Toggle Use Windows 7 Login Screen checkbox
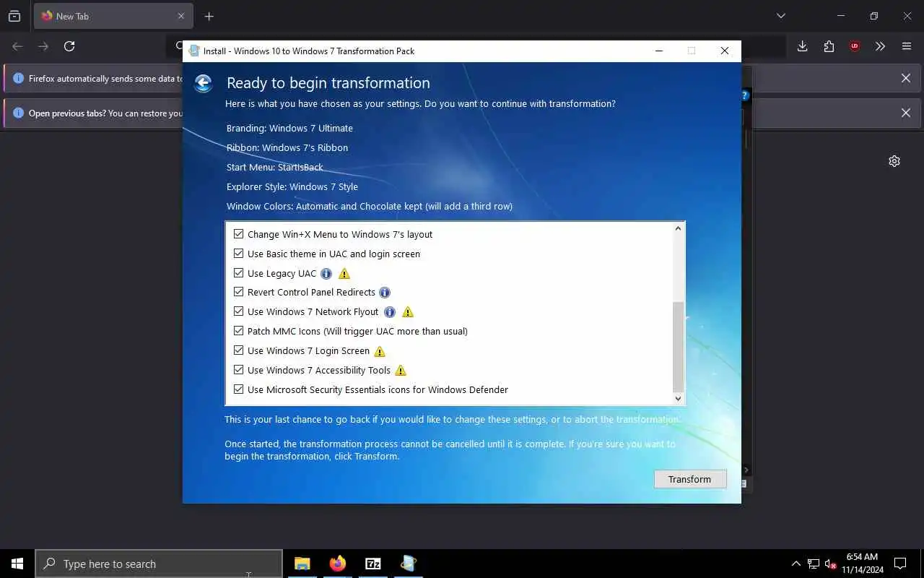This screenshot has width=924, height=578. (238, 350)
